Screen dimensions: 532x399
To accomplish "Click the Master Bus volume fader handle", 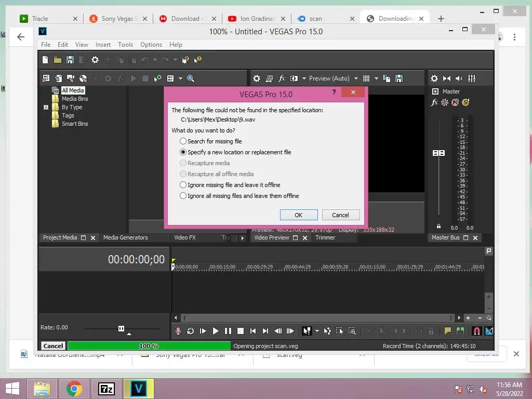I will [438, 153].
